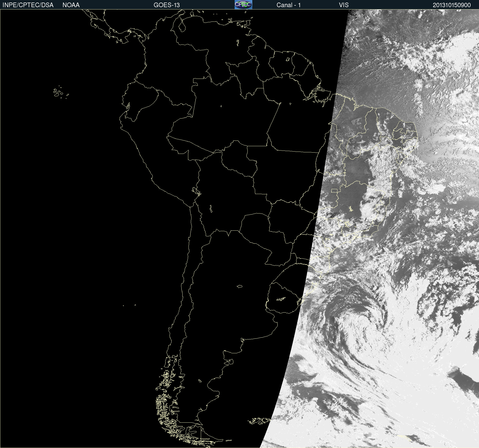The width and height of the screenshot is (479, 448).
Task: Click the Canal - 1 label
Action: pos(288,5)
